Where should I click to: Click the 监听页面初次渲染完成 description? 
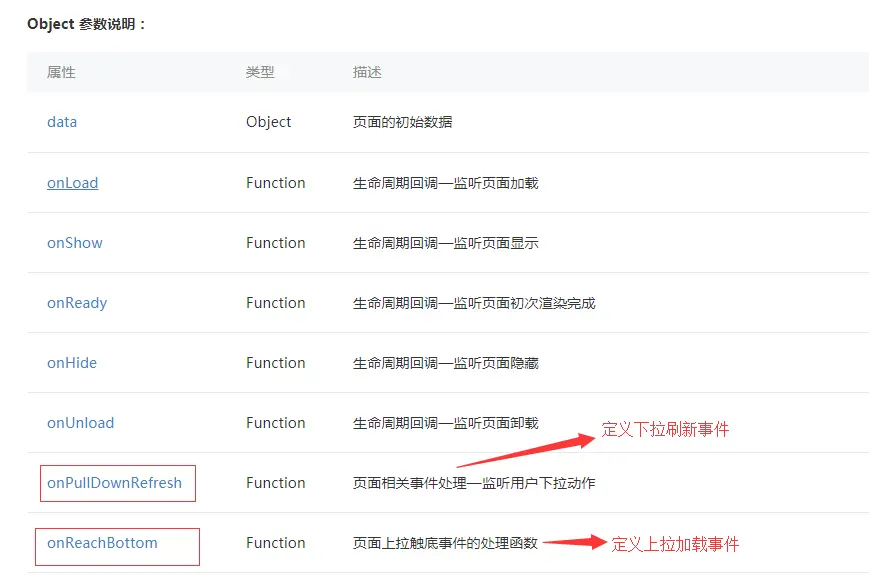524,303
